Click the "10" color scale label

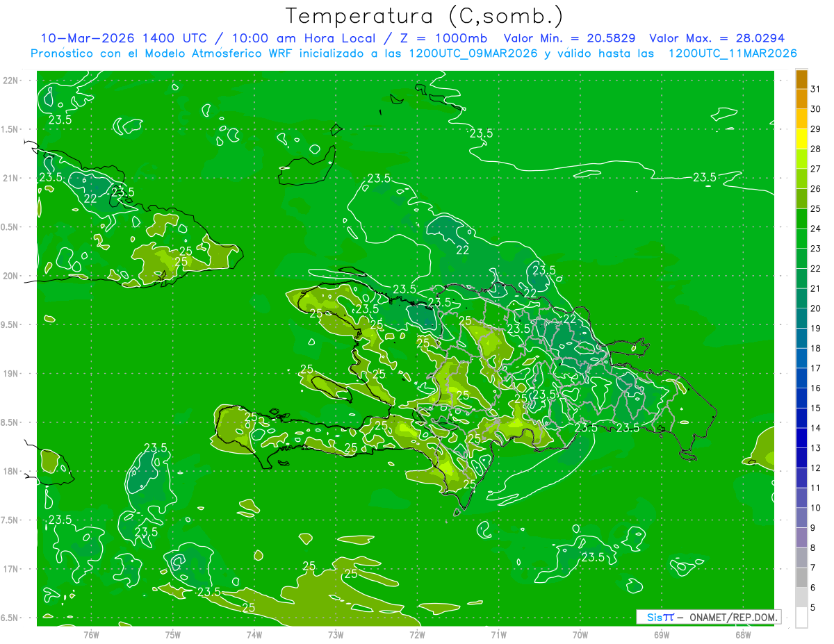click(816, 508)
